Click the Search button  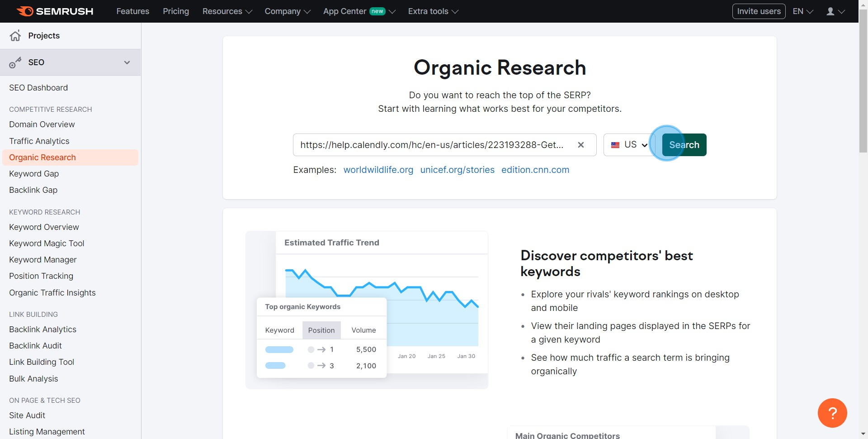click(684, 145)
